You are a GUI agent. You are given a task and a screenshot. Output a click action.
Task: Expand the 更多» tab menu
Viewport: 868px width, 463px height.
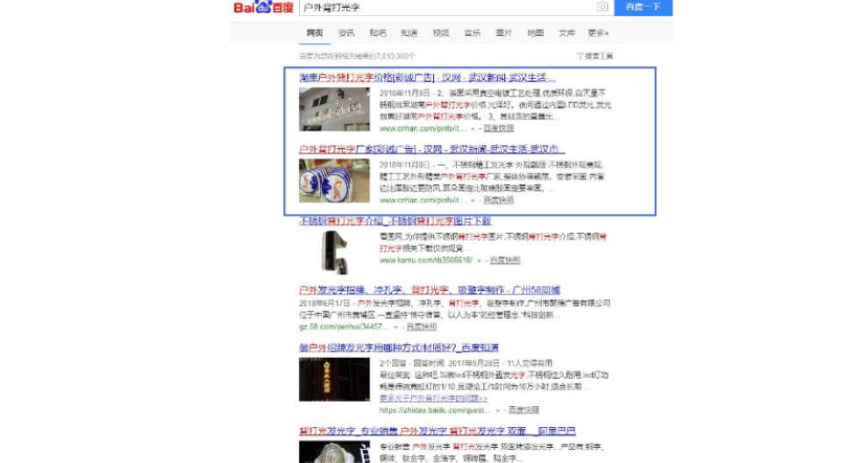tap(598, 33)
